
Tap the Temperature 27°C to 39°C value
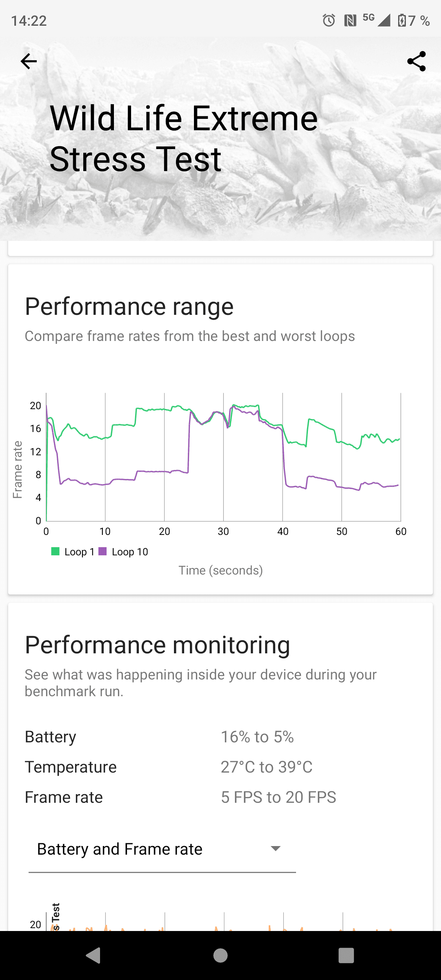266,767
